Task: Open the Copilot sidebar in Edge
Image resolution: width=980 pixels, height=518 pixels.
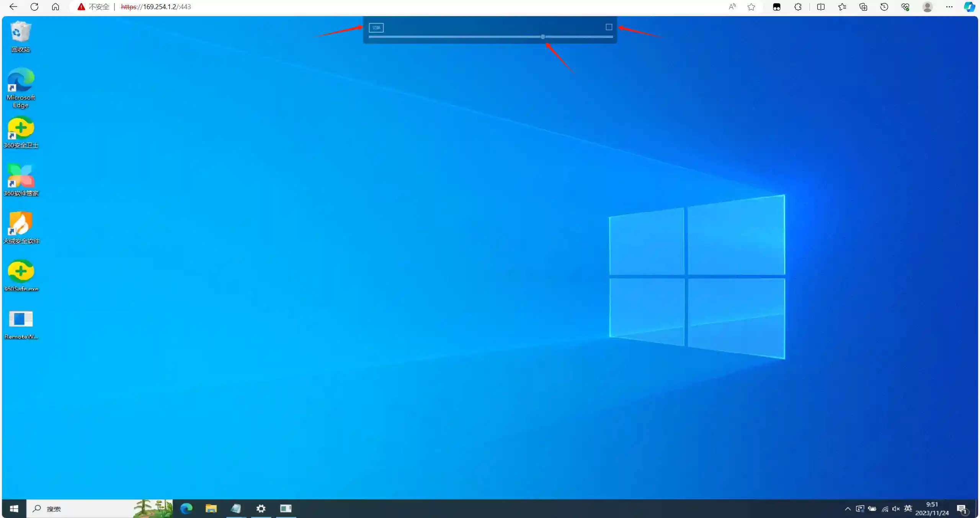Action: point(970,7)
